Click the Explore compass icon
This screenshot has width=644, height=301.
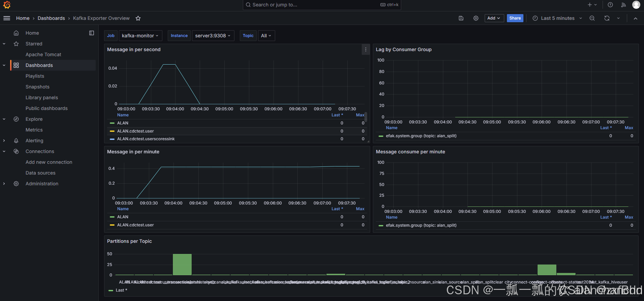16,119
